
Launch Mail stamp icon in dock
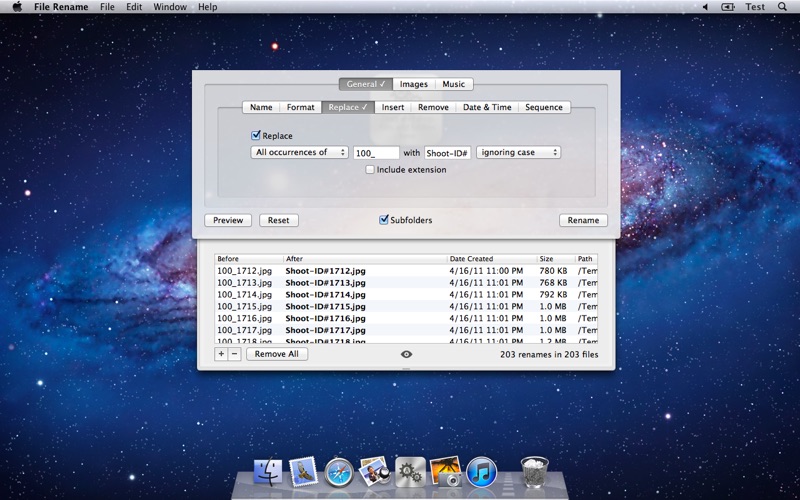pos(303,471)
